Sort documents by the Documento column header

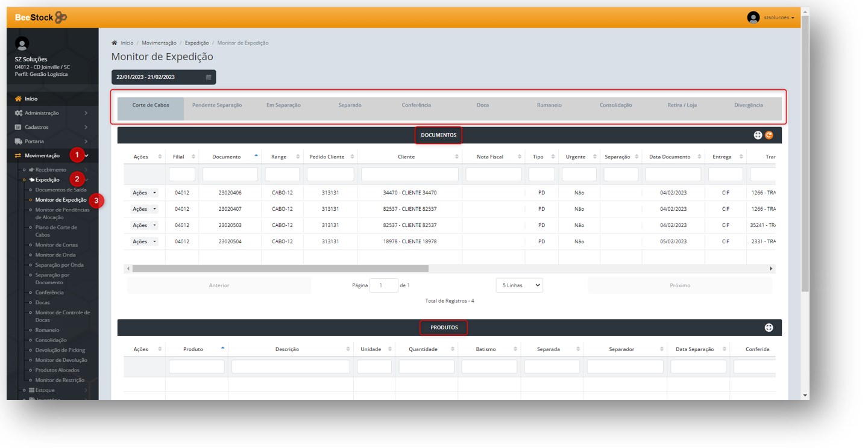click(227, 157)
